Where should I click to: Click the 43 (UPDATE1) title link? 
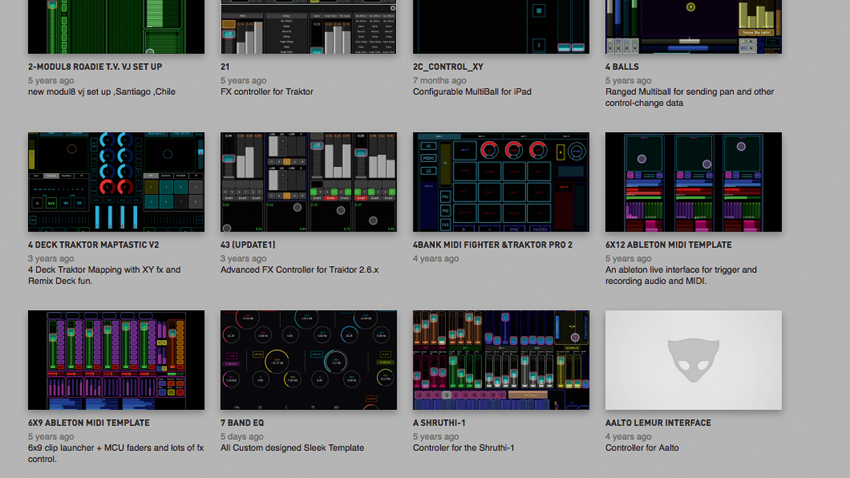click(x=248, y=245)
